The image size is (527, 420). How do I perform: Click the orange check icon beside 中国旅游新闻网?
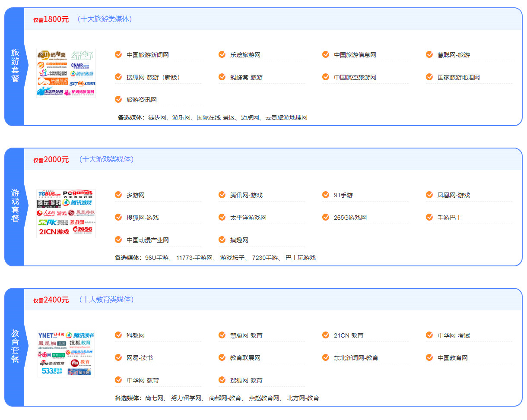(118, 54)
